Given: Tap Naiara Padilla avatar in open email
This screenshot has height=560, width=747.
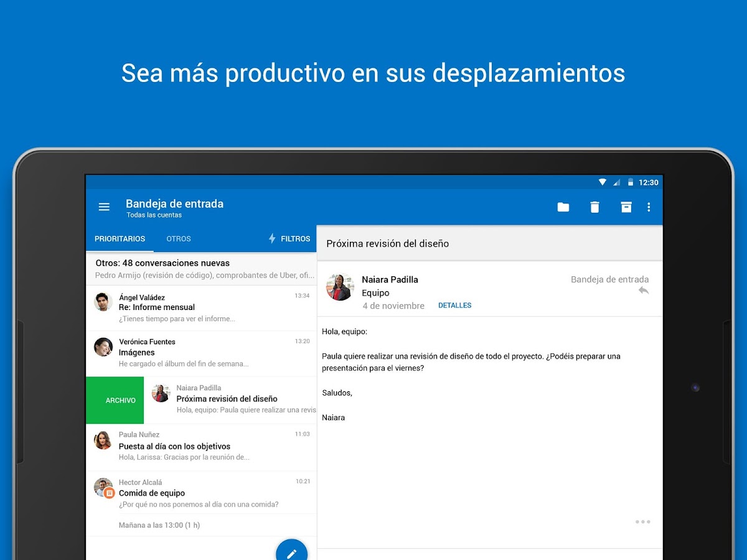Looking at the screenshot, I should click(x=340, y=287).
